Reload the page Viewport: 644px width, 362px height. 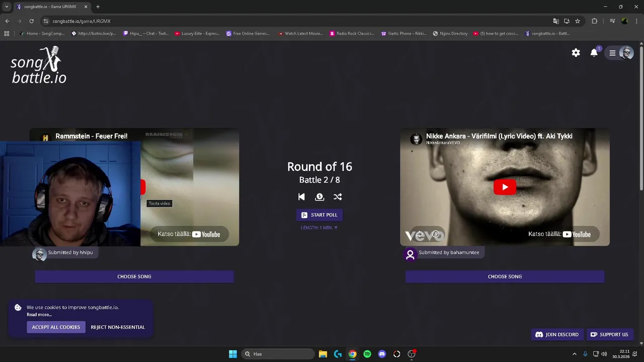point(31,21)
